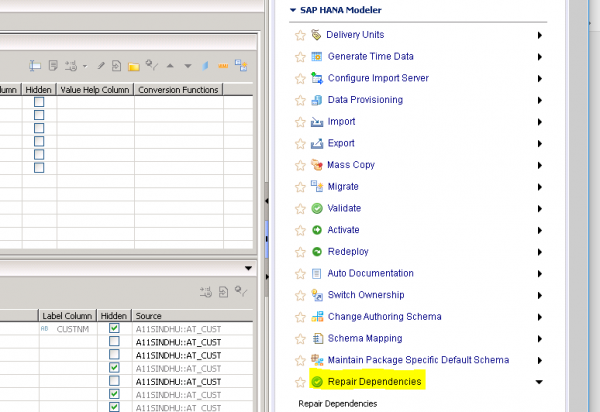Screen dimensions: 600x412
Task: Open the Change Authoring Schema link
Action: click(x=385, y=317)
